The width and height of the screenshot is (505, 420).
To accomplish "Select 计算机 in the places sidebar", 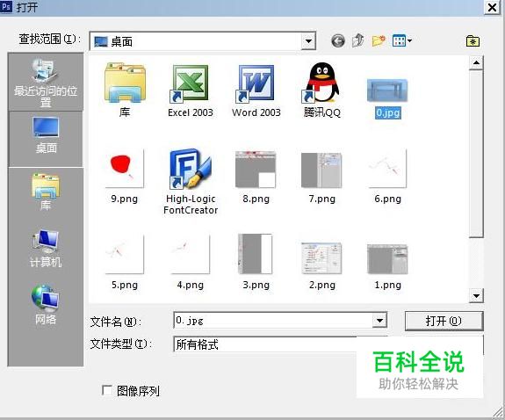I will click(46, 248).
